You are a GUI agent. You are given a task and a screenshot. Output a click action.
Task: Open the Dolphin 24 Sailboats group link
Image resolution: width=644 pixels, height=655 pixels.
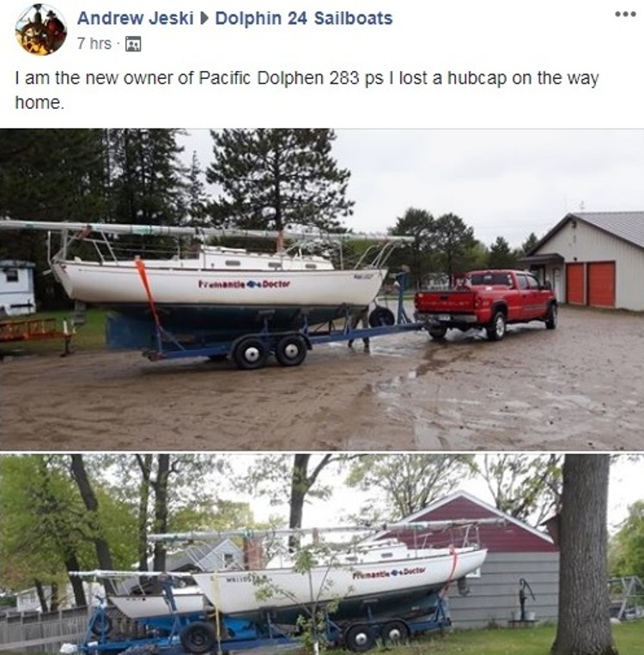pyautogui.click(x=304, y=18)
